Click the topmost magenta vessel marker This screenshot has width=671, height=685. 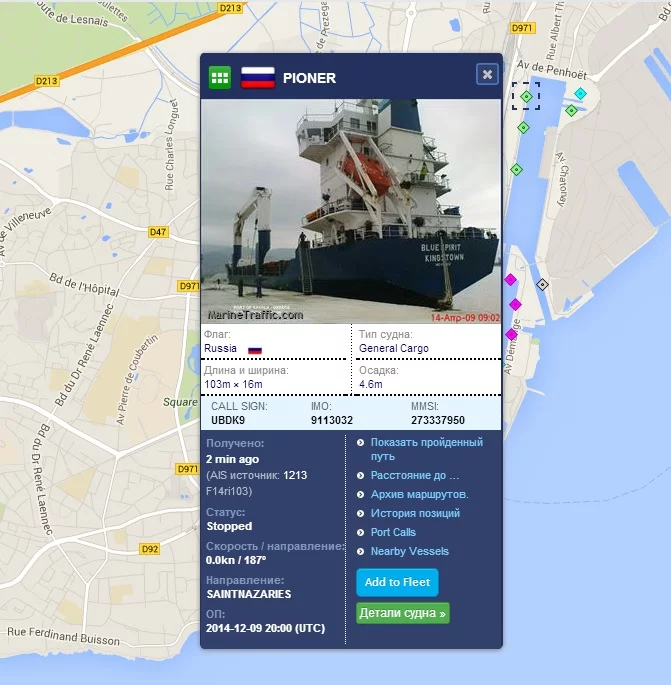510,280
